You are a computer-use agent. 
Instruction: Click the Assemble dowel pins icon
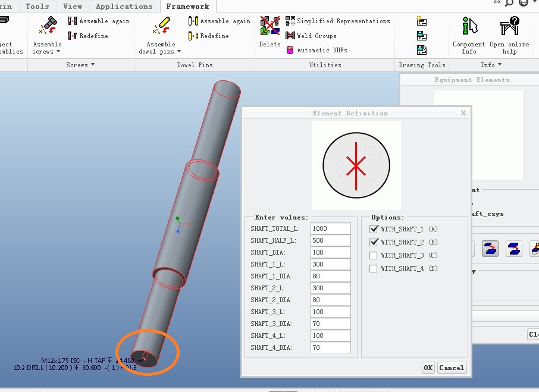coord(161,26)
